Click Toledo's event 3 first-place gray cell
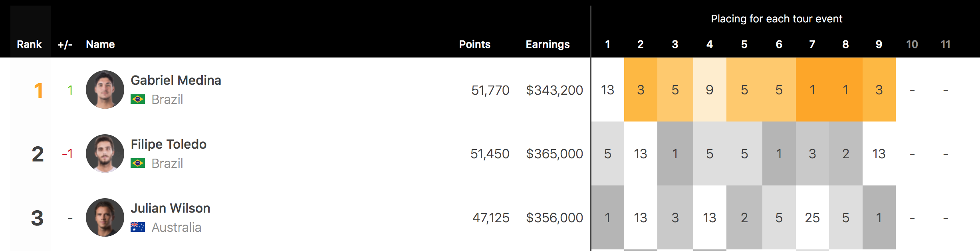Viewport: 980px width, 251px height. (x=675, y=154)
